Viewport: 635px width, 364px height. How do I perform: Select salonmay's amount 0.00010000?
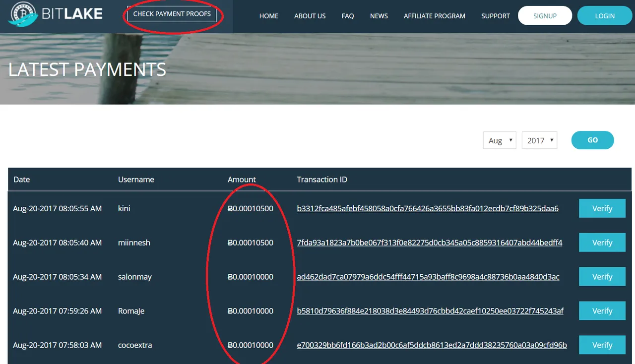pos(250,277)
